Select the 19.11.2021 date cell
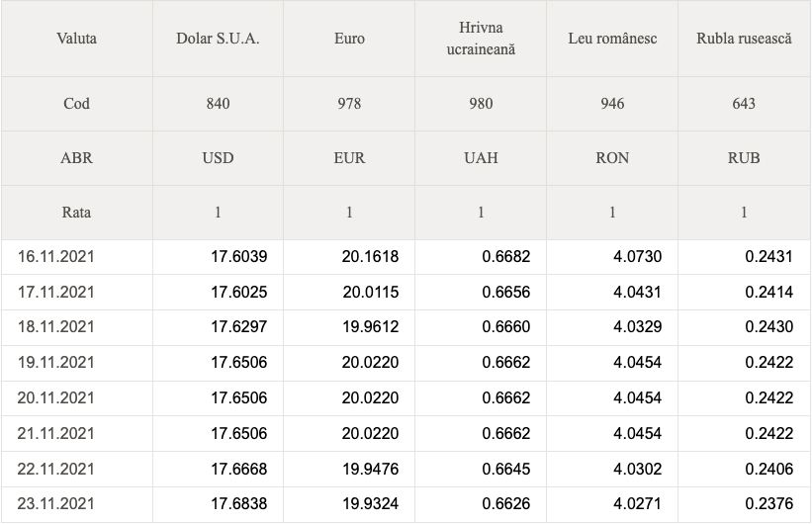This screenshot has height=524, width=812. (56, 363)
